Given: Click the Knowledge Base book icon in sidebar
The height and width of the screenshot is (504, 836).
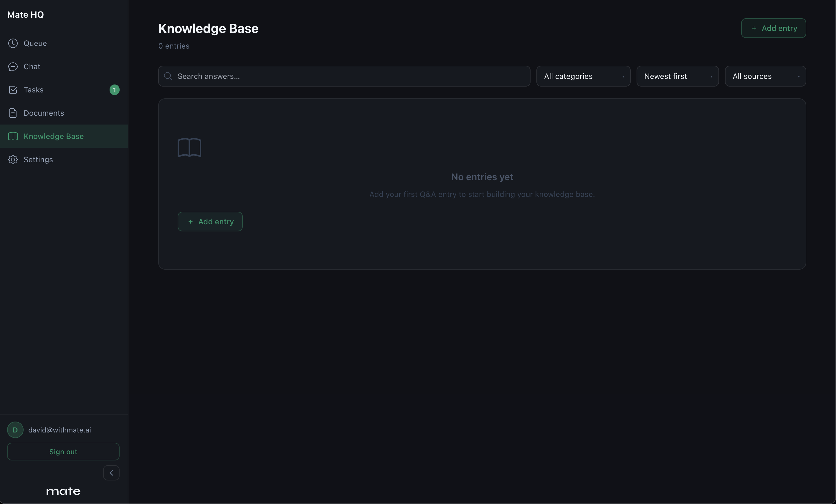Looking at the screenshot, I should pyautogui.click(x=13, y=136).
